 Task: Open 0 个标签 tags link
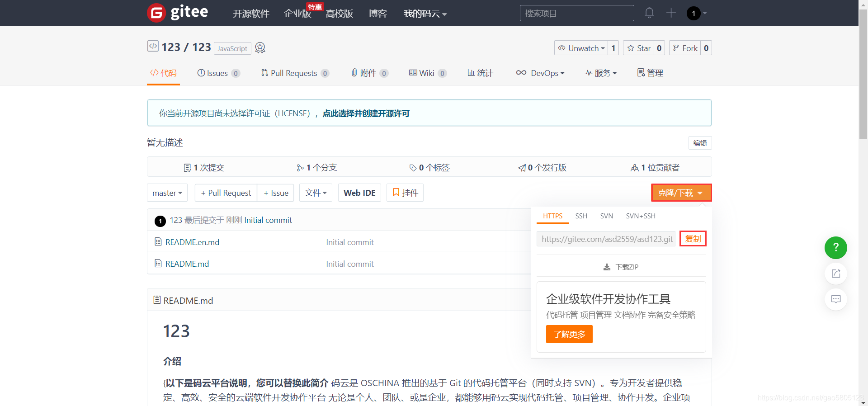point(429,168)
